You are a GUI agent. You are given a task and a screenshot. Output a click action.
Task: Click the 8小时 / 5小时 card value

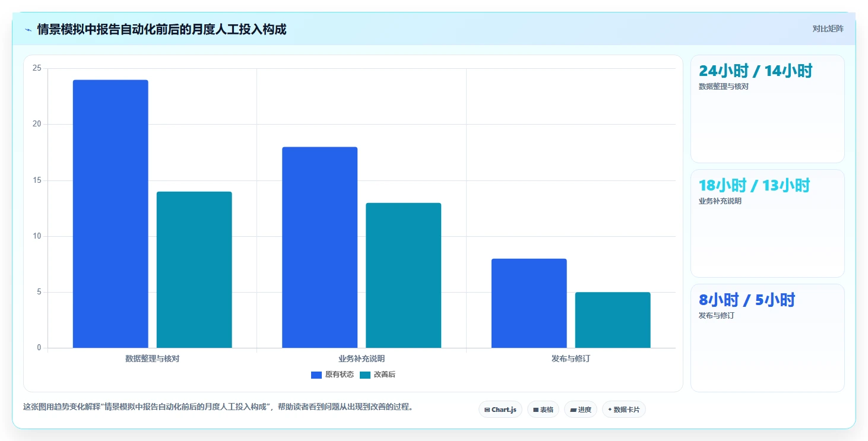(747, 300)
